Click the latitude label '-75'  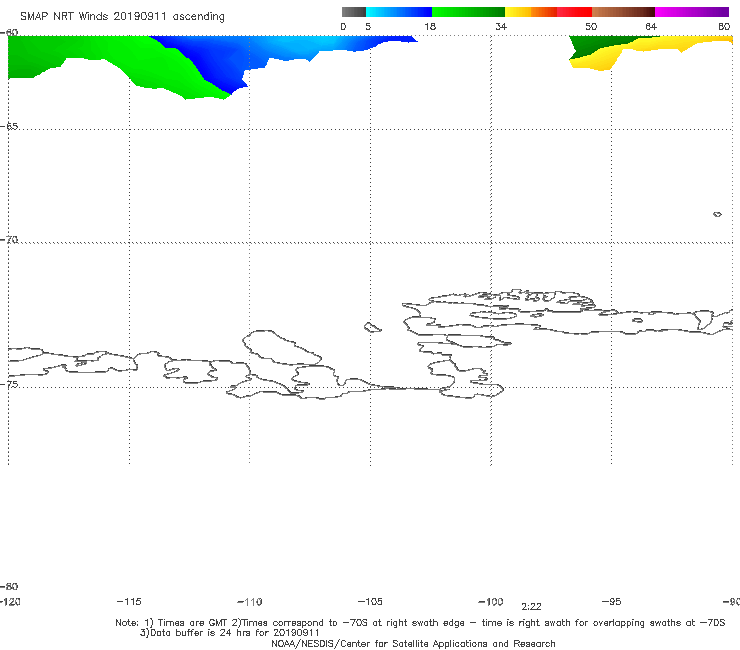(x=9, y=384)
